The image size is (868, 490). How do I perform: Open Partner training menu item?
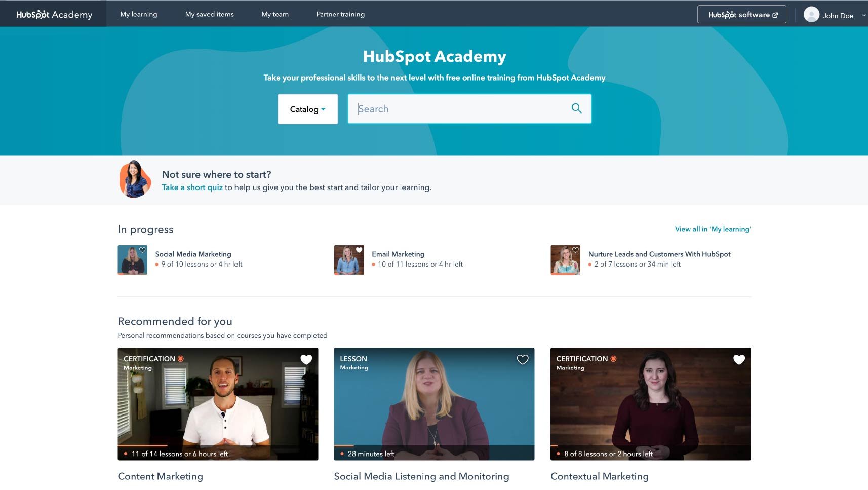click(340, 14)
